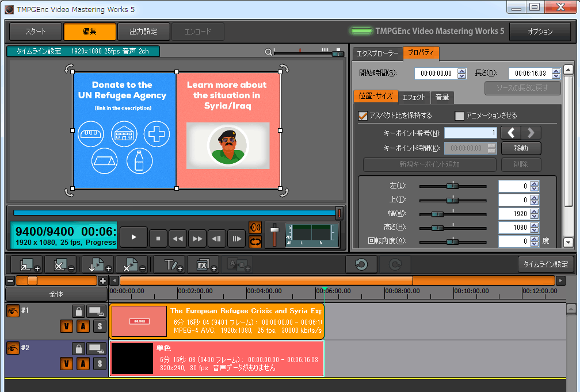Open タイムライン設定 button in toolbar
Viewport: 580px width, 392px height.
pyautogui.click(x=545, y=264)
